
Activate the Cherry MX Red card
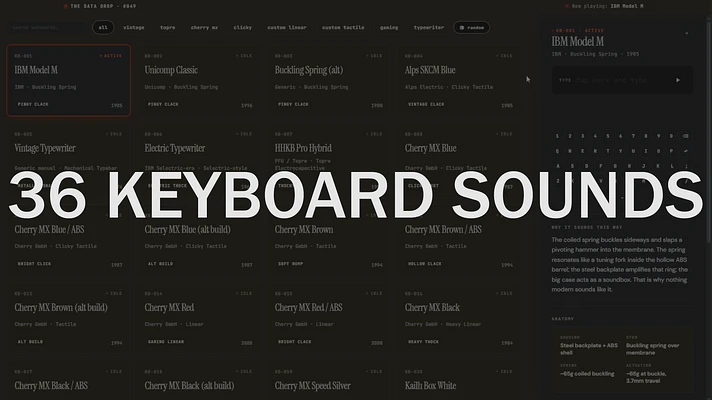198,318
